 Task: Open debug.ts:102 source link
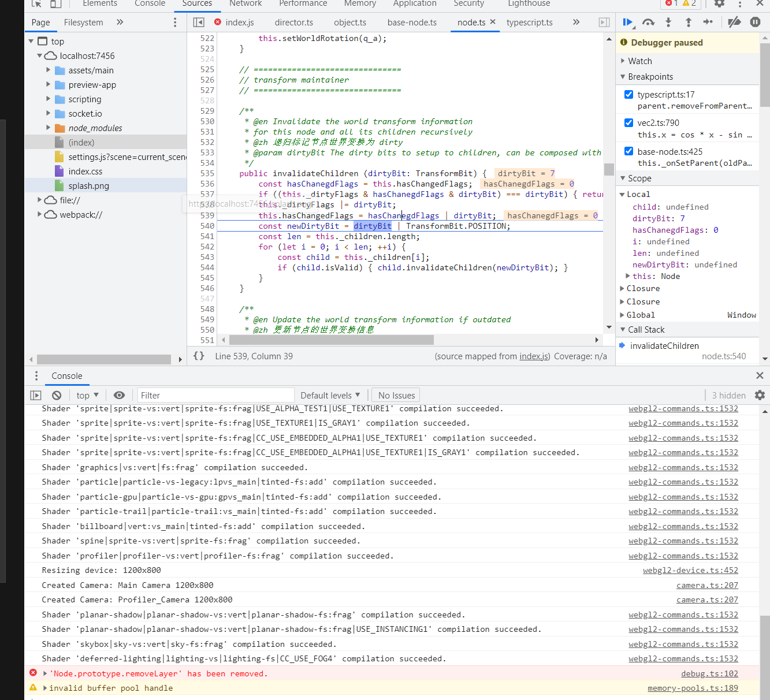pos(709,673)
